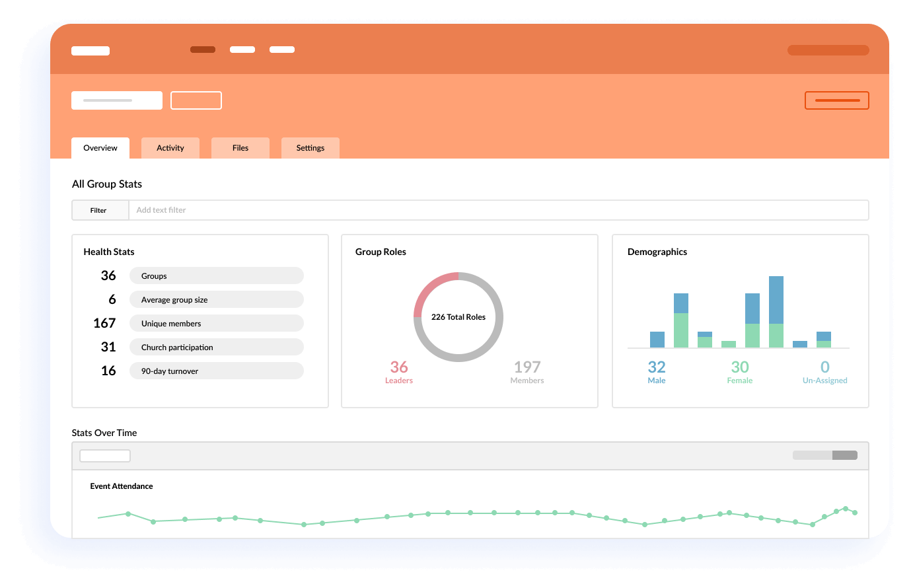Open the Files tab
Viewport: 913px width, 588px height.
tap(240, 148)
